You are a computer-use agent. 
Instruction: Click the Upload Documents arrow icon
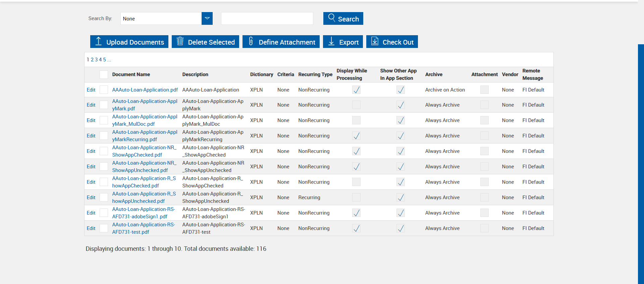click(98, 41)
